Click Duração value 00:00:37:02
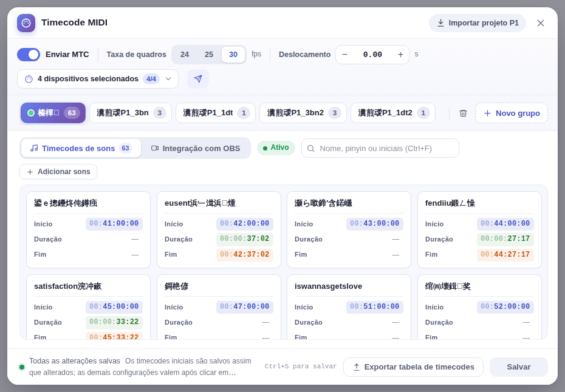 point(245,238)
